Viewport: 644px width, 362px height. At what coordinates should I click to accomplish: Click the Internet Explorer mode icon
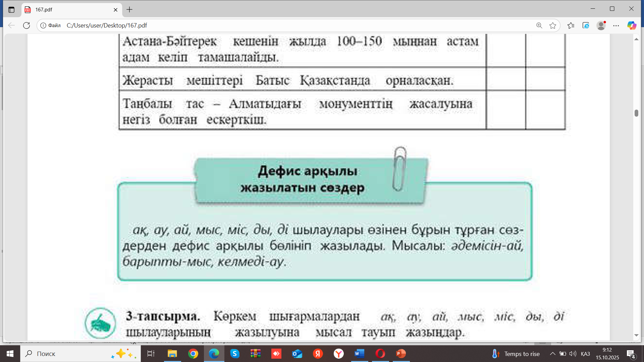[x=586, y=25]
